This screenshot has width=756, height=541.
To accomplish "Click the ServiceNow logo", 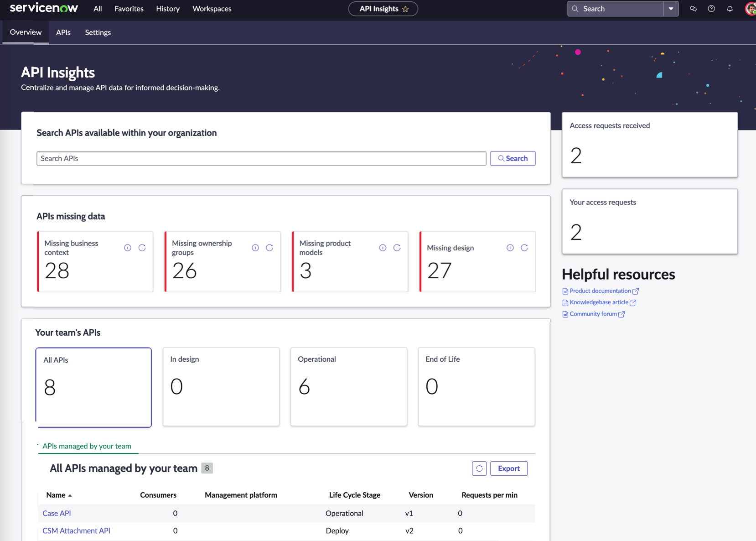I will 44,8.
